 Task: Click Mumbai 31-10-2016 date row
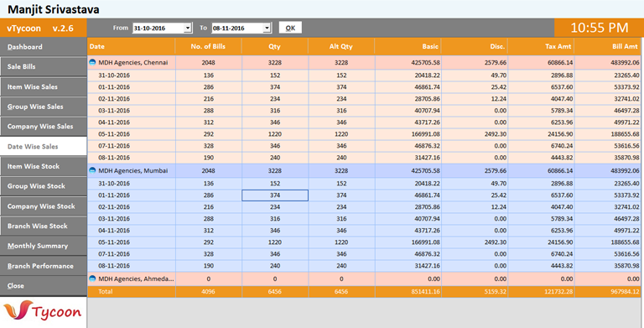click(364, 184)
